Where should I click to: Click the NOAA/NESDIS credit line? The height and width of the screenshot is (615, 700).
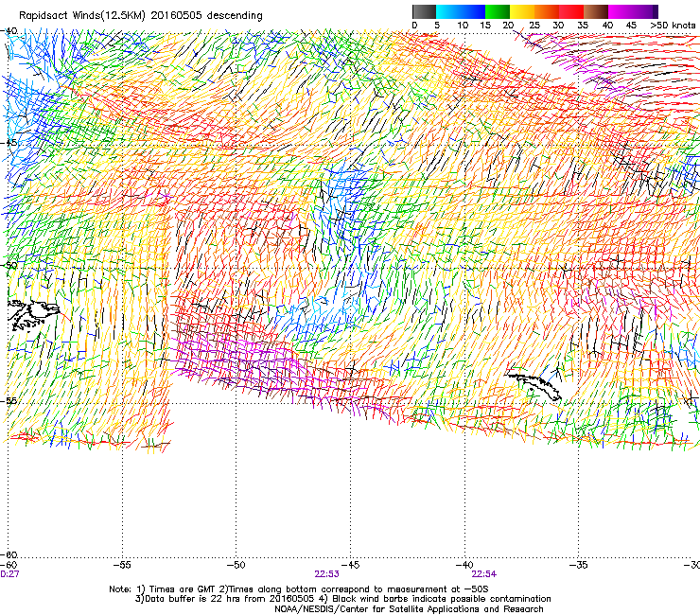coord(409,609)
